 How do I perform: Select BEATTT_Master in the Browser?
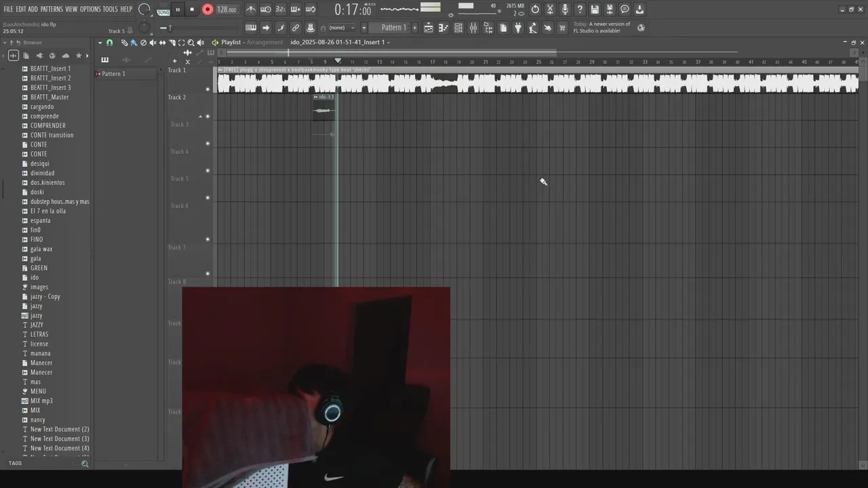click(x=50, y=97)
